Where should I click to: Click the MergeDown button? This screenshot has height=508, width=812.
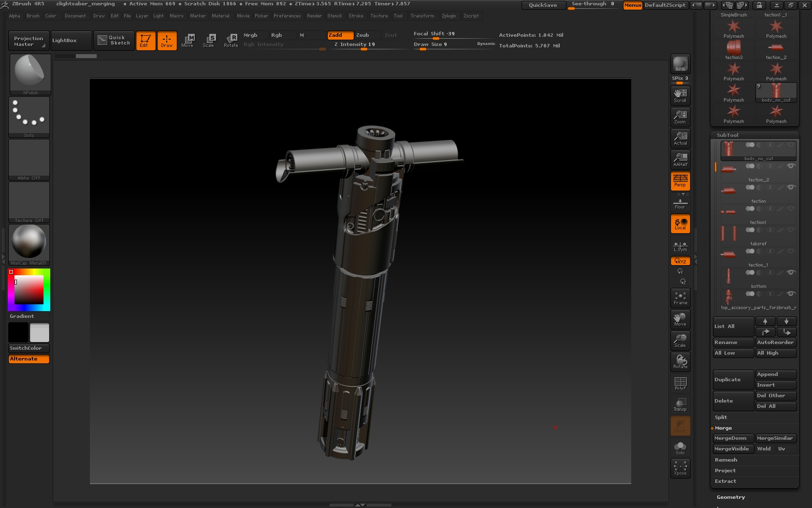point(733,438)
